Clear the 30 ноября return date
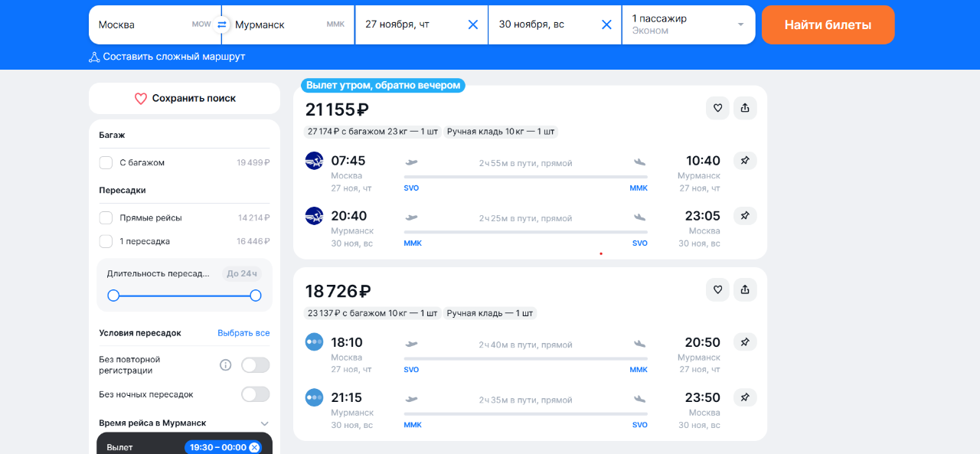Viewport: 980px width, 454px height. (x=607, y=24)
